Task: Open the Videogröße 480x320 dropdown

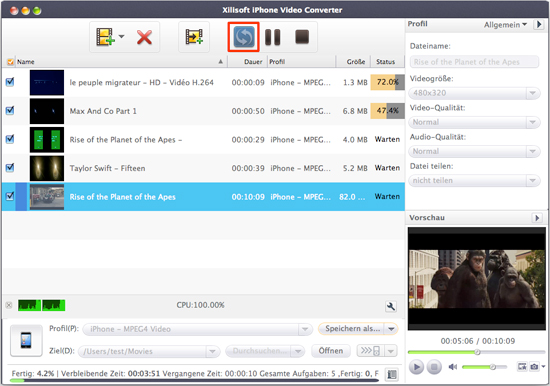Action: point(474,93)
